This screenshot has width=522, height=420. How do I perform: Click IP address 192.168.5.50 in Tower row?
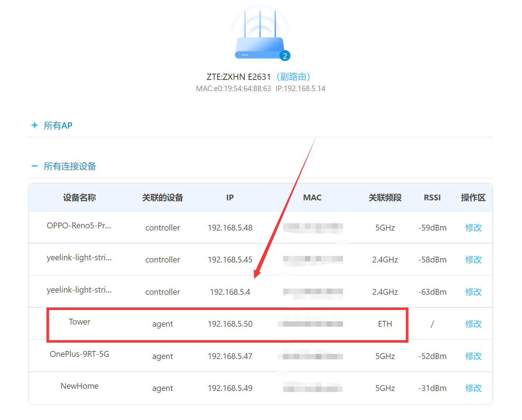tap(230, 324)
